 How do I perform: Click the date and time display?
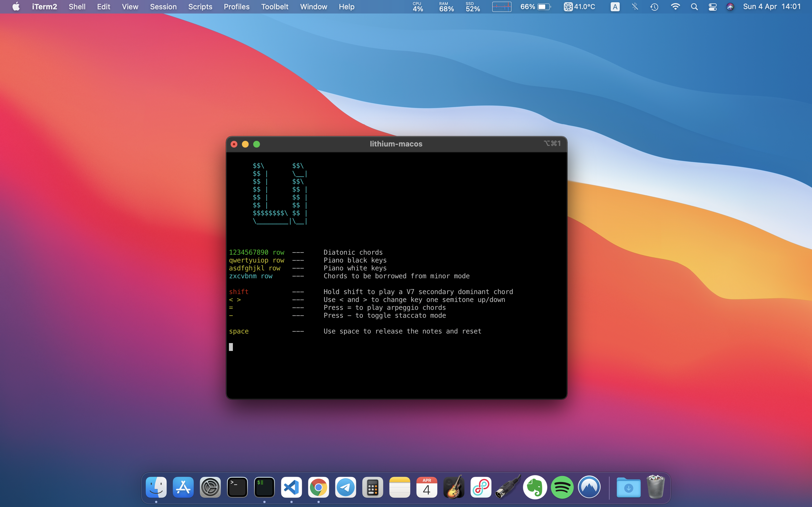[x=772, y=7]
